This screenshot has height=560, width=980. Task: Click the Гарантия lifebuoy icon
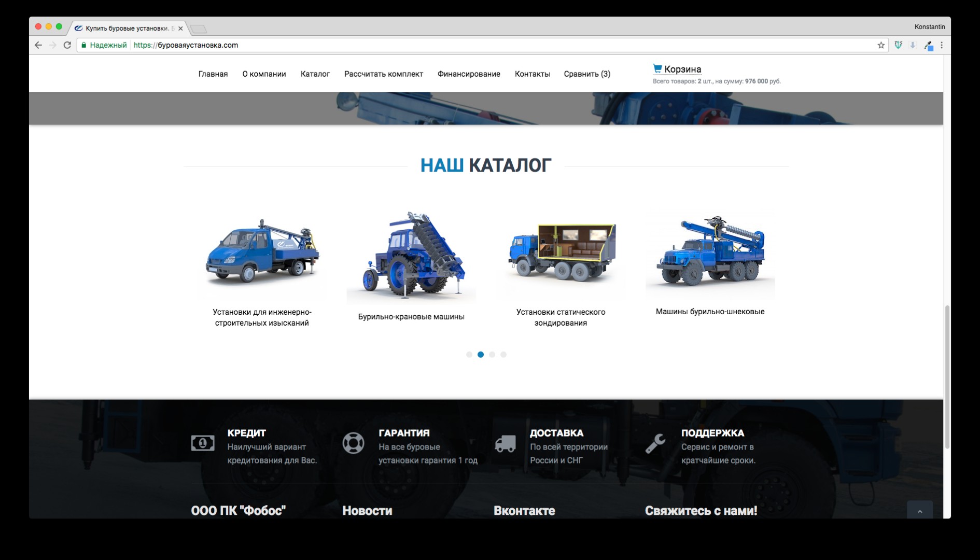click(x=353, y=443)
